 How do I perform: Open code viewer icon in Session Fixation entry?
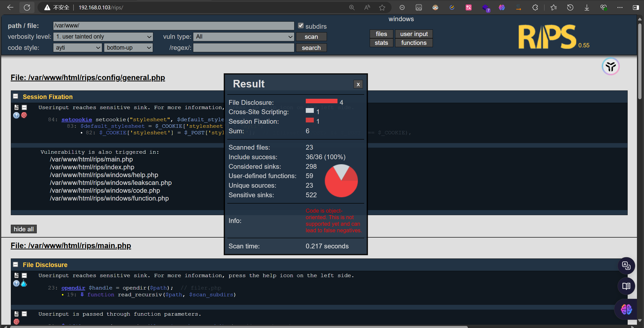tap(16, 108)
